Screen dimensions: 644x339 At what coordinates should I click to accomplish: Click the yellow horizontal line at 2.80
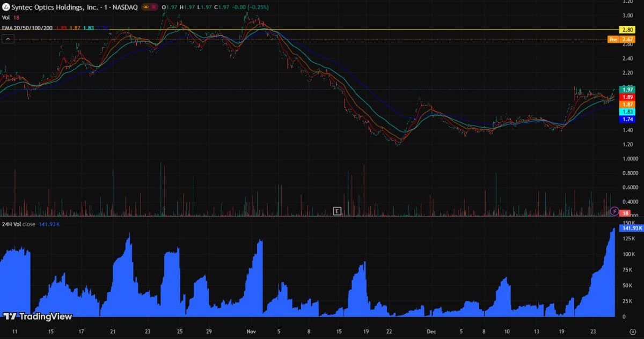pyautogui.click(x=309, y=30)
